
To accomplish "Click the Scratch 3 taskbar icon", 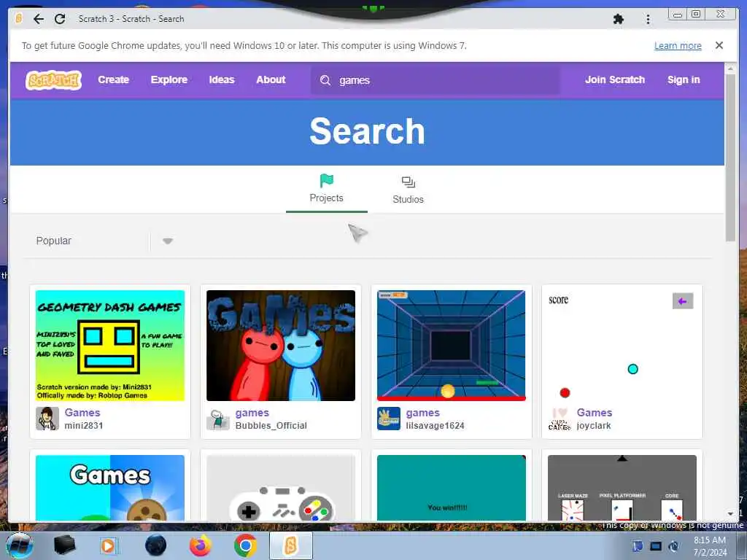I will pos(290,545).
